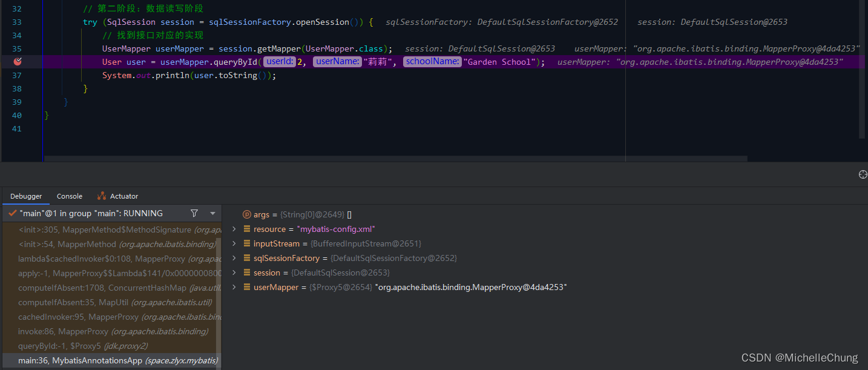Click the field icon beside inputStream
Image resolution: width=868 pixels, height=370 pixels.
247,243
